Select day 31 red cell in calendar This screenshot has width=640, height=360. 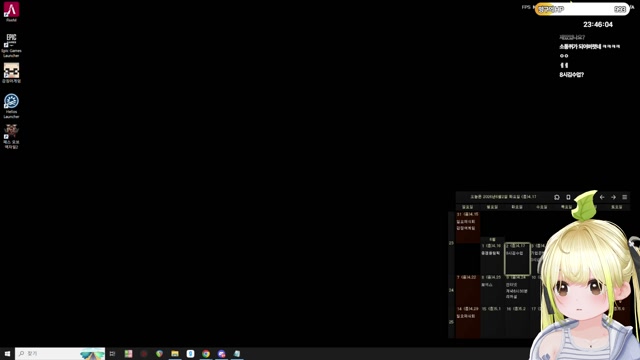(468, 227)
